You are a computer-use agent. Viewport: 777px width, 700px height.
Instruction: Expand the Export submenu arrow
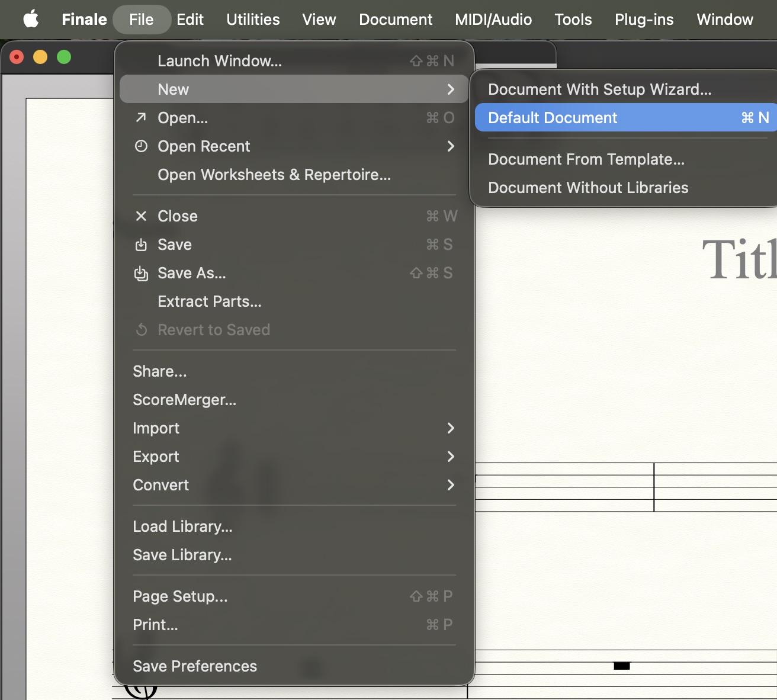pyautogui.click(x=451, y=457)
